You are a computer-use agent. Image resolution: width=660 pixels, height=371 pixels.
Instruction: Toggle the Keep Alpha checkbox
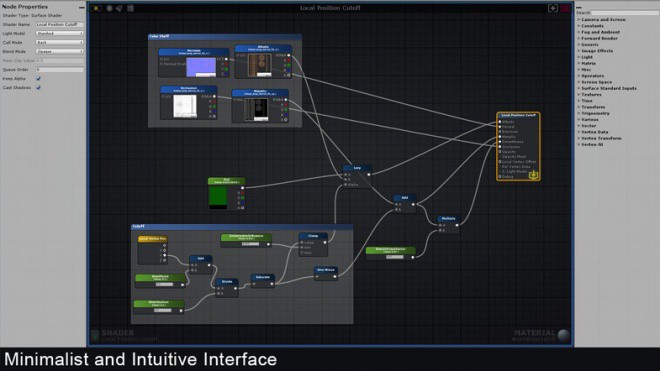[x=38, y=79]
